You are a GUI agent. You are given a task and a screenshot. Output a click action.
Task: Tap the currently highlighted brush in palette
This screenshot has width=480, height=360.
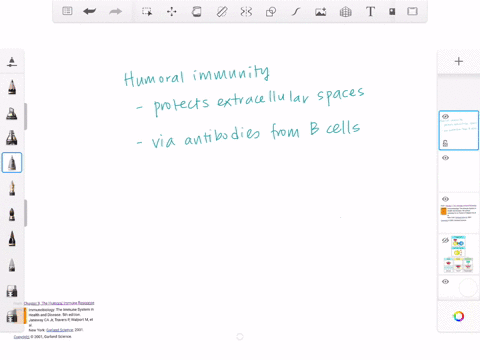pos(12,163)
